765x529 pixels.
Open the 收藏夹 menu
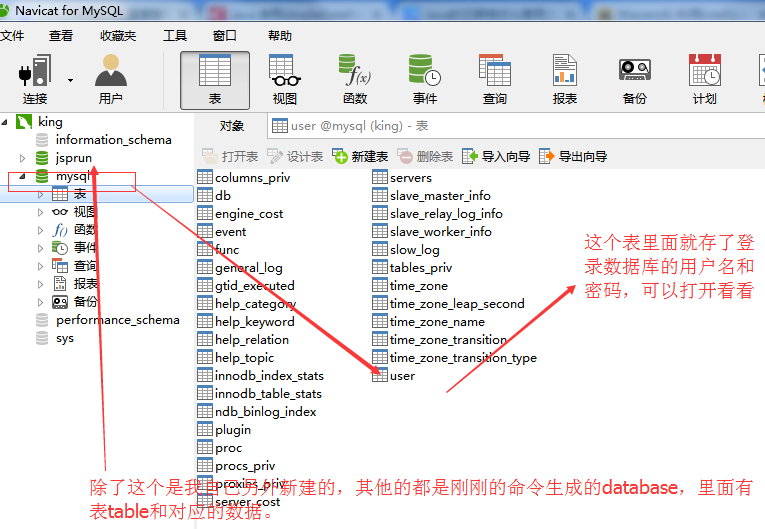click(118, 36)
